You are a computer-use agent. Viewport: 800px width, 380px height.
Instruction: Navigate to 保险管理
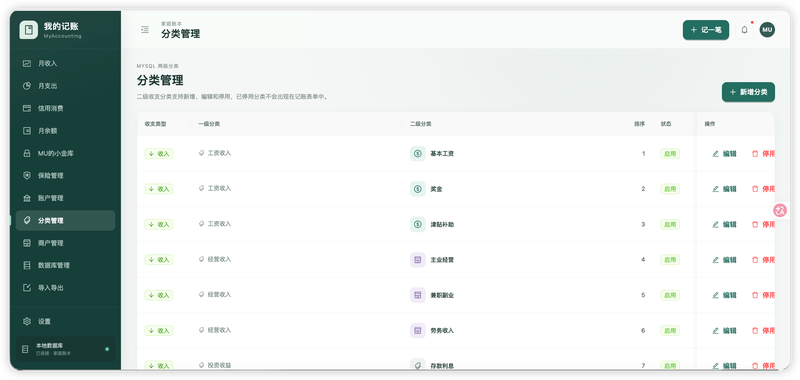65,176
